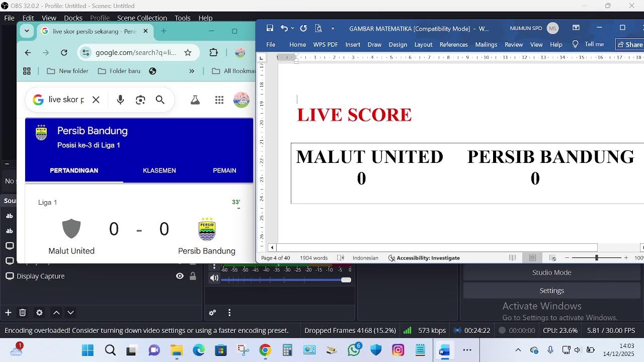Undo last action in Word

[284, 29]
